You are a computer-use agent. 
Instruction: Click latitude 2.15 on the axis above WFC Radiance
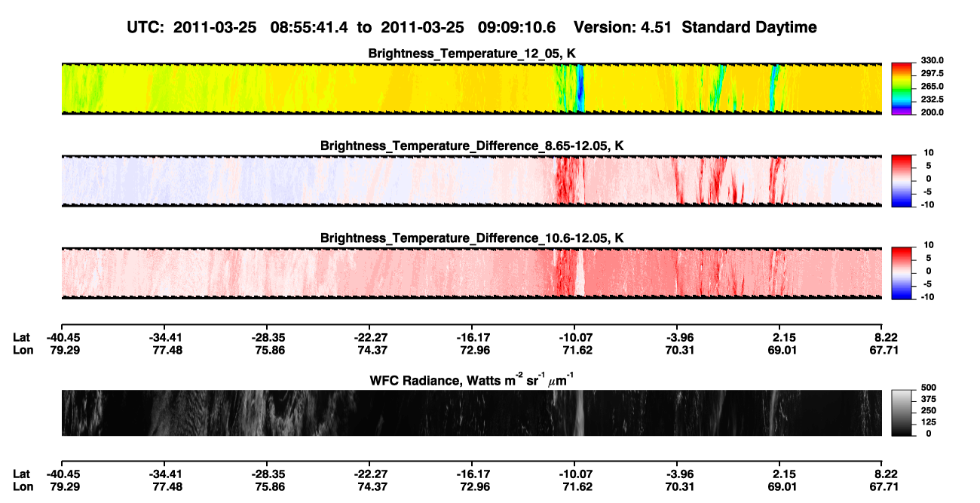[x=784, y=337]
